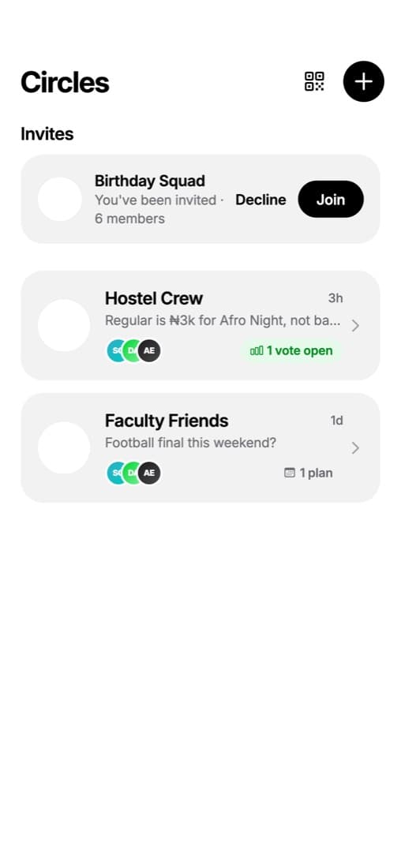The image size is (401, 868).
Task: Click the green avatar in Faculty Friends
Action: [132, 473]
